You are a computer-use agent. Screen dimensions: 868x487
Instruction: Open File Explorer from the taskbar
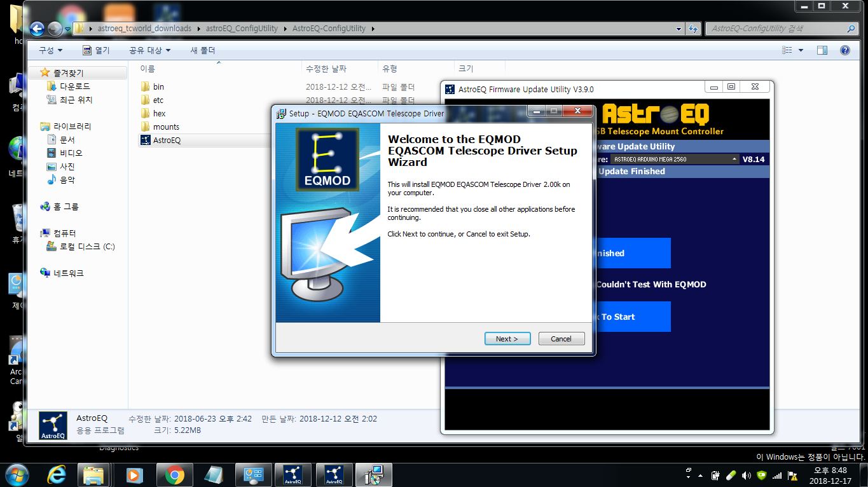point(93,475)
